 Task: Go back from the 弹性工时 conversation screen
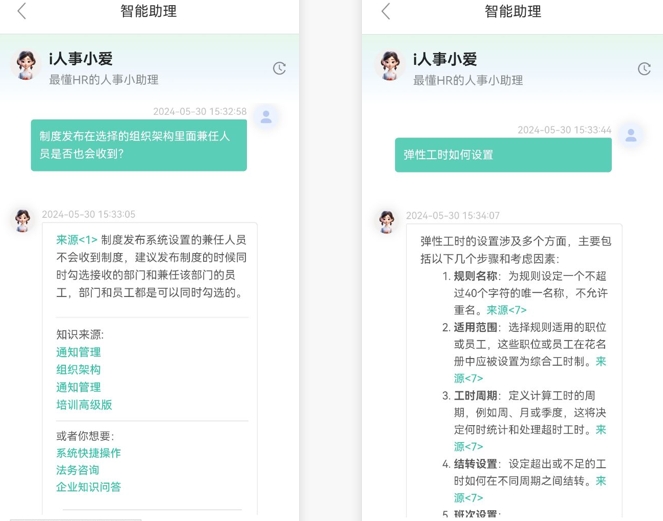click(x=386, y=12)
